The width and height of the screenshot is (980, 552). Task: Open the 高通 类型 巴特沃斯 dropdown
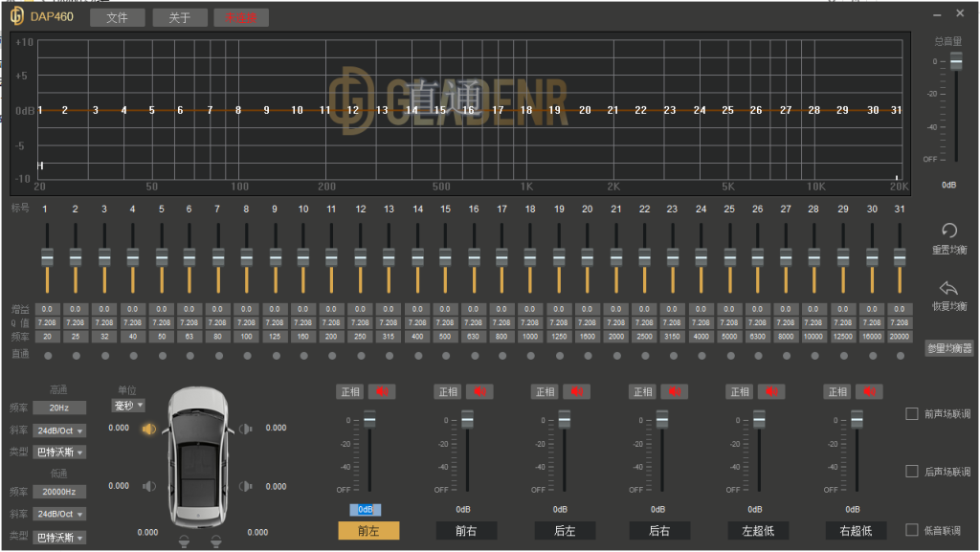[x=59, y=452]
